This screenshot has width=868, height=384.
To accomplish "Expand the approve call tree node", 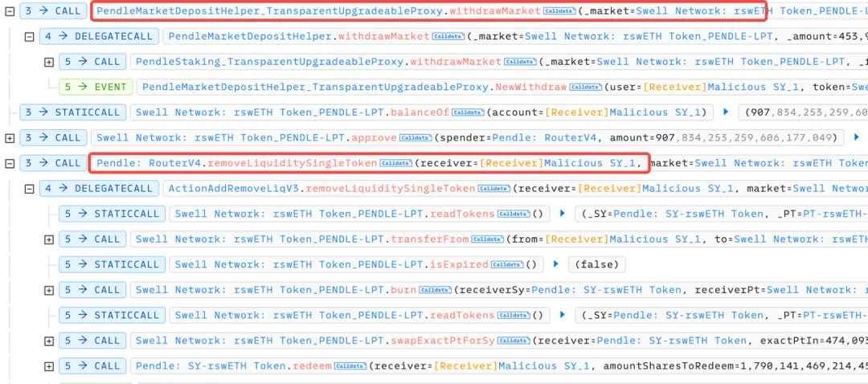I will coord(10,138).
